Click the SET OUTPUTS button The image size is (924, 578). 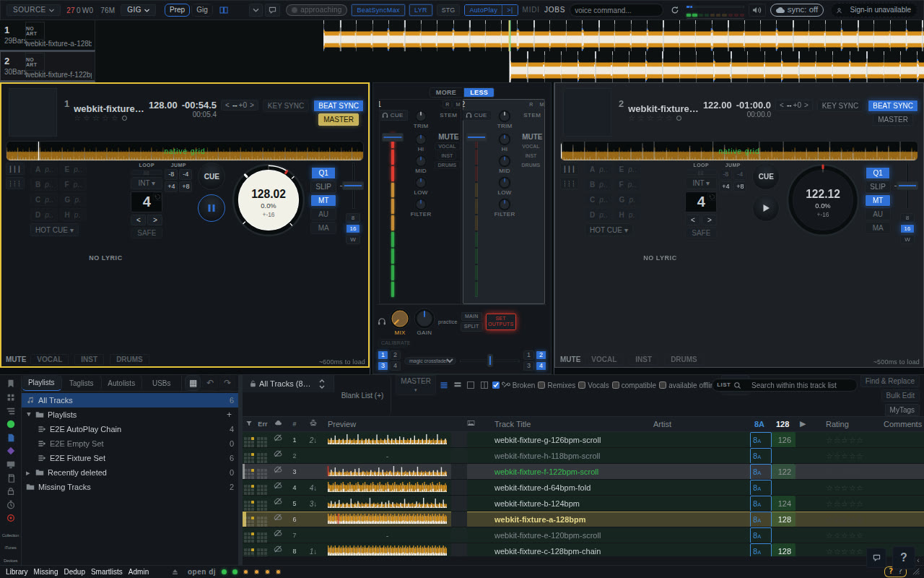(501, 322)
